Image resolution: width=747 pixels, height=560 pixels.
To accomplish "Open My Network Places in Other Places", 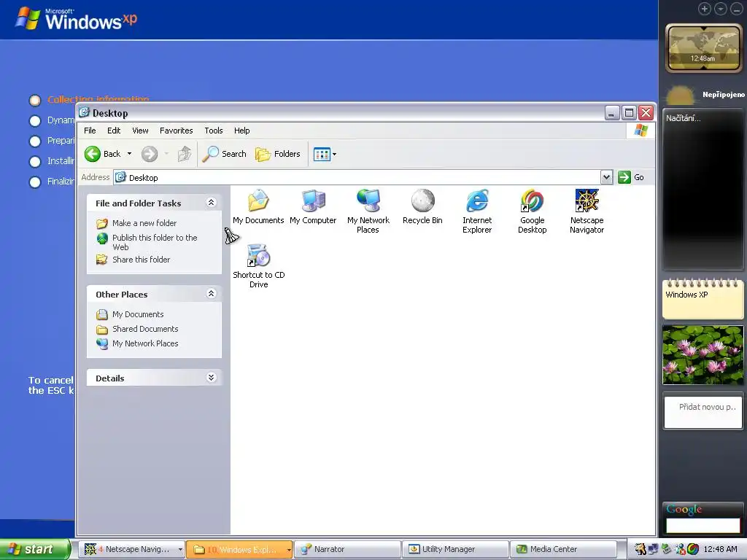I will click(145, 343).
